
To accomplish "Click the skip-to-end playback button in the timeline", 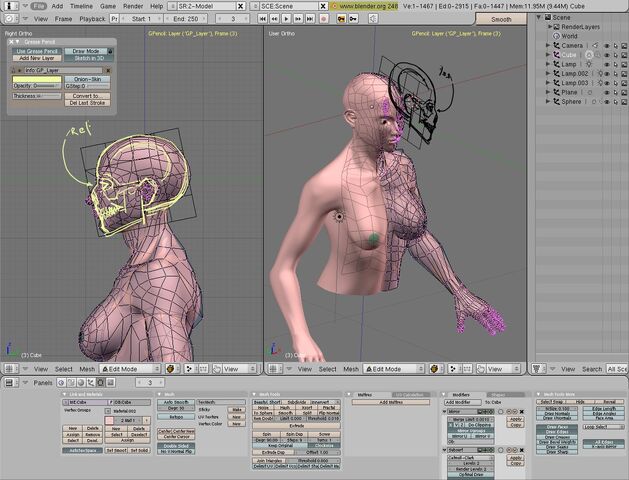I will coord(310,19).
